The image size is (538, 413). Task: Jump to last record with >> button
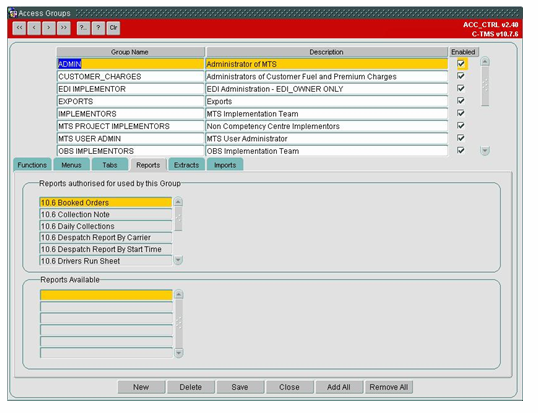(64, 28)
